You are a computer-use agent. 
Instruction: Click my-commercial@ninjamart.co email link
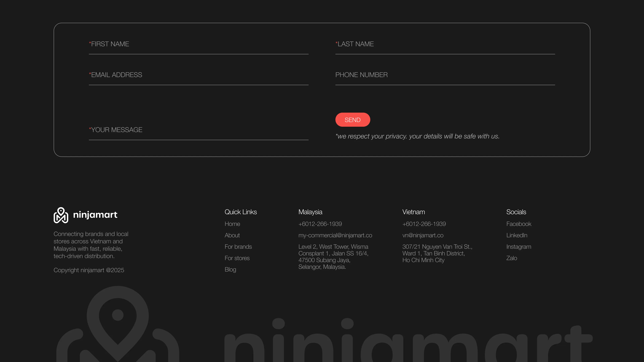(335, 235)
